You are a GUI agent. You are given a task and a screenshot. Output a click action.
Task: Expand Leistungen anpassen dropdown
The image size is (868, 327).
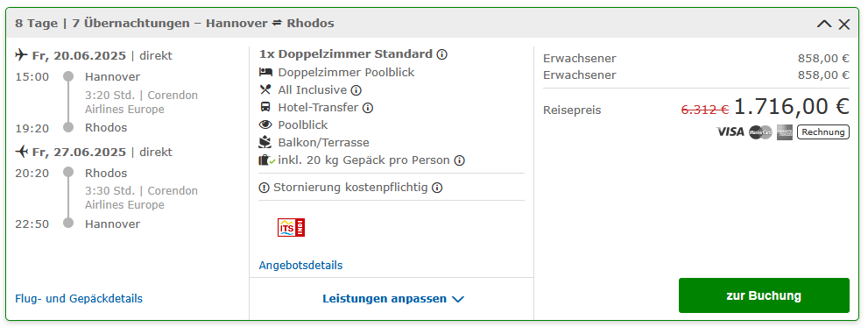click(392, 299)
